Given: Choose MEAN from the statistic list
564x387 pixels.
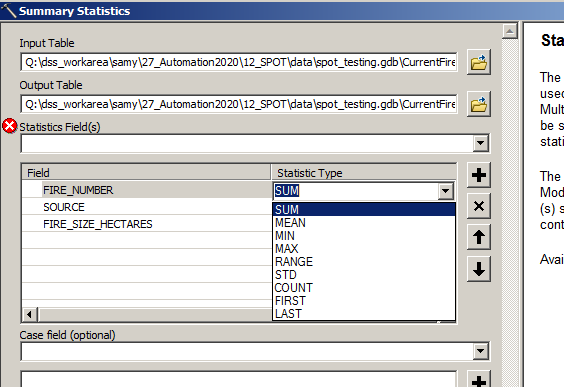Looking at the screenshot, I should click(364, 223).
